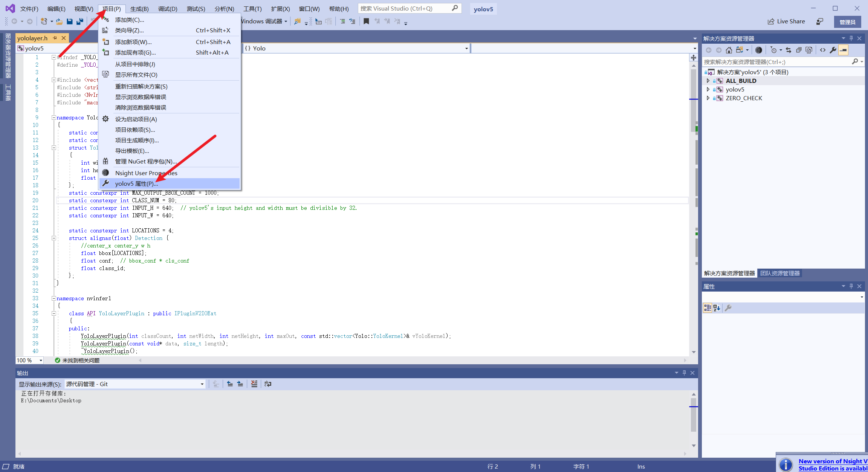Toggle word wrap in the output panel
The height and width of the screenshot is (472, 868).
(268, 384)
